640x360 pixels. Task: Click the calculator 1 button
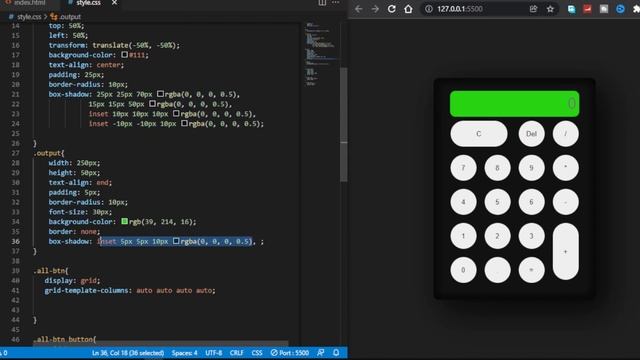pos(463,236)
